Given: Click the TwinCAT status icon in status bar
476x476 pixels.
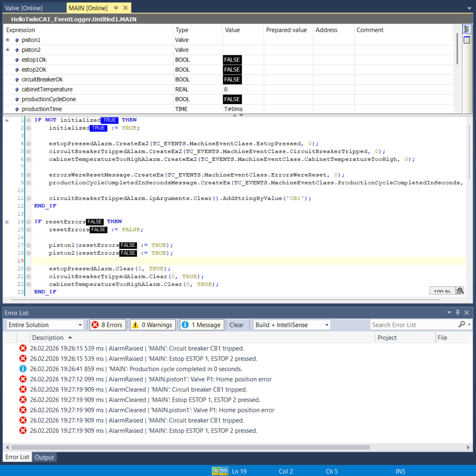Looking at the screenshot, I should (x=220, y=471).
